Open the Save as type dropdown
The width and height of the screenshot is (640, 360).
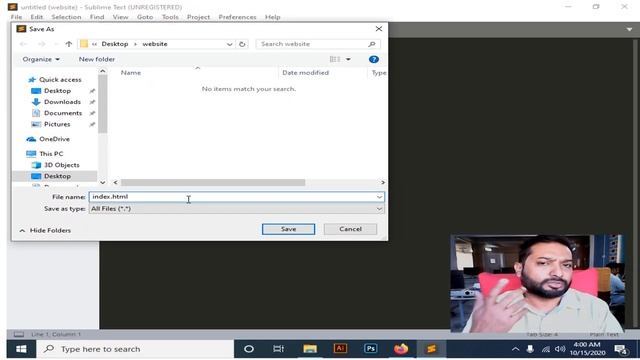pos(237,209)
